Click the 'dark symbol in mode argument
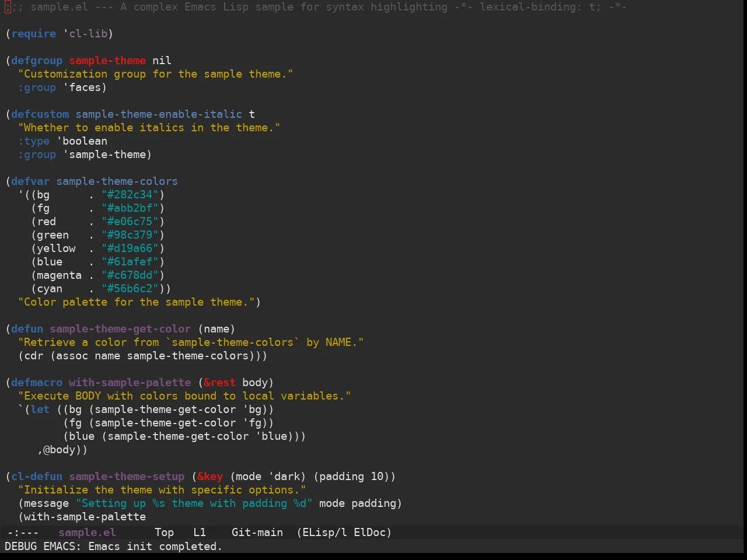Viewport: 747px width, 560px height. click(284, 477)
